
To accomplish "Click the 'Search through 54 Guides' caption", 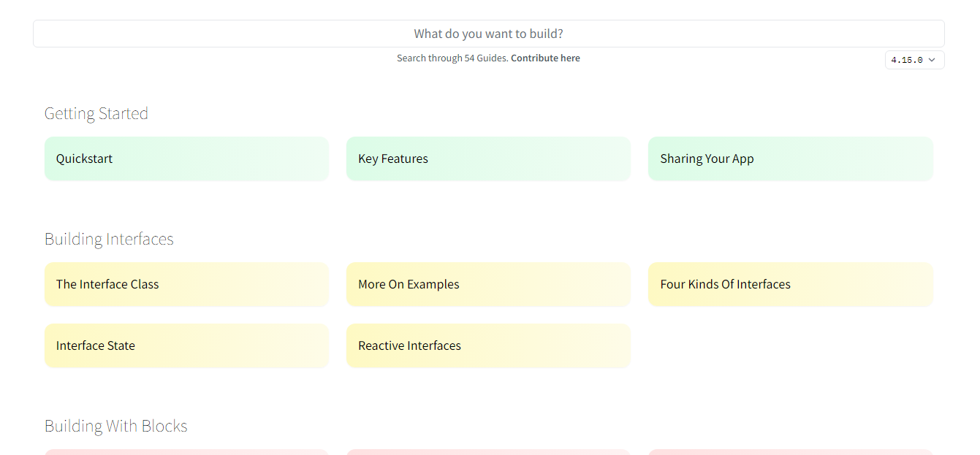I will pyautogui.click(x=452, y=58).
